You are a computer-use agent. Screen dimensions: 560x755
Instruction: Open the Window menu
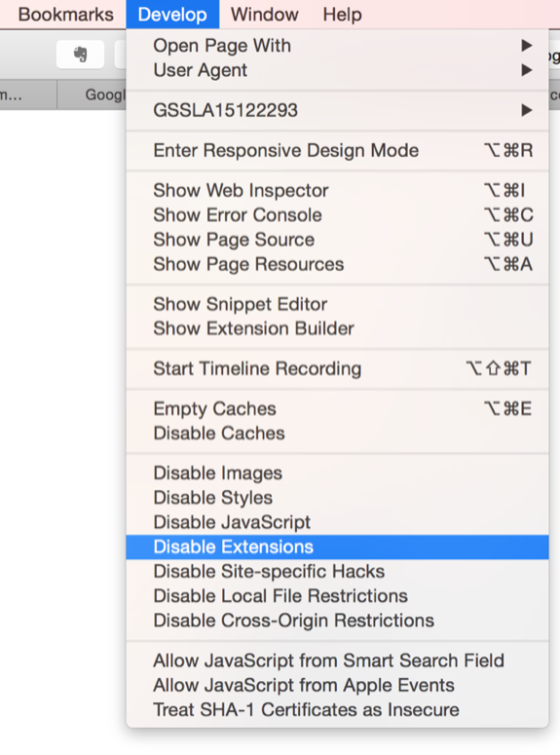pos(265,15)
